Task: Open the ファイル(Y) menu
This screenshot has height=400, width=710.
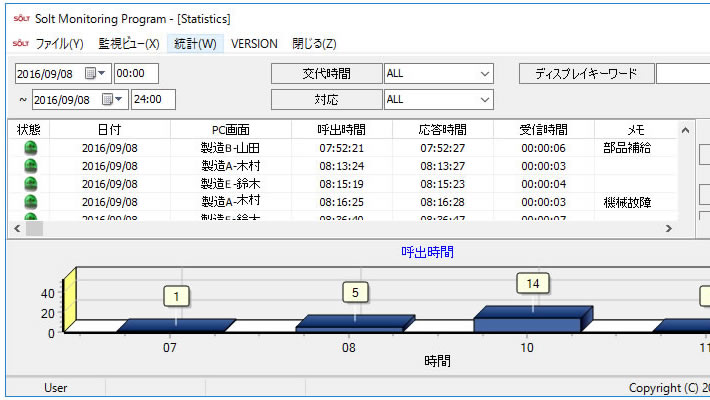Action: pos(59,44)
